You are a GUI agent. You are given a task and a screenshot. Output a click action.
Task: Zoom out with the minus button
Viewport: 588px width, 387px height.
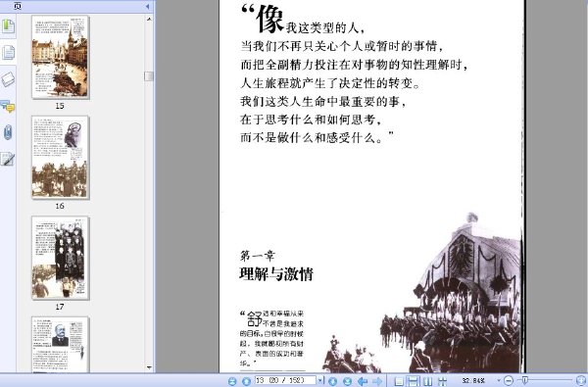tap(508, 381)
